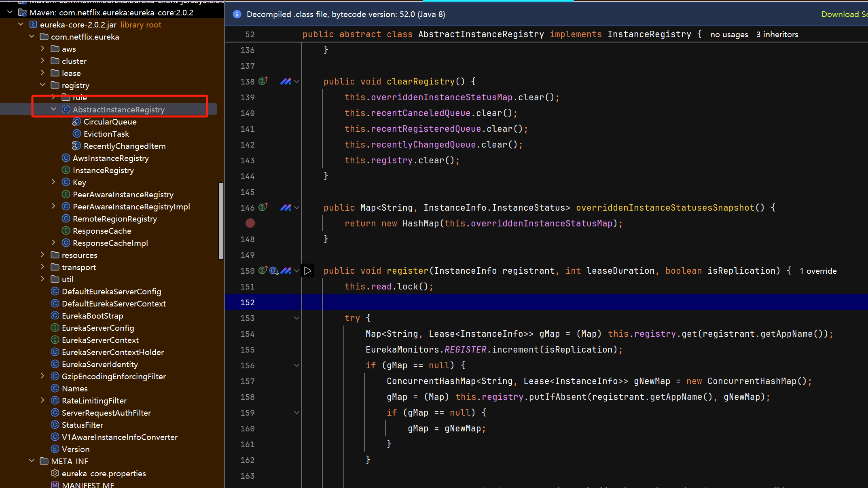Click the info icon in decompiled file banner

coord(237,14)
